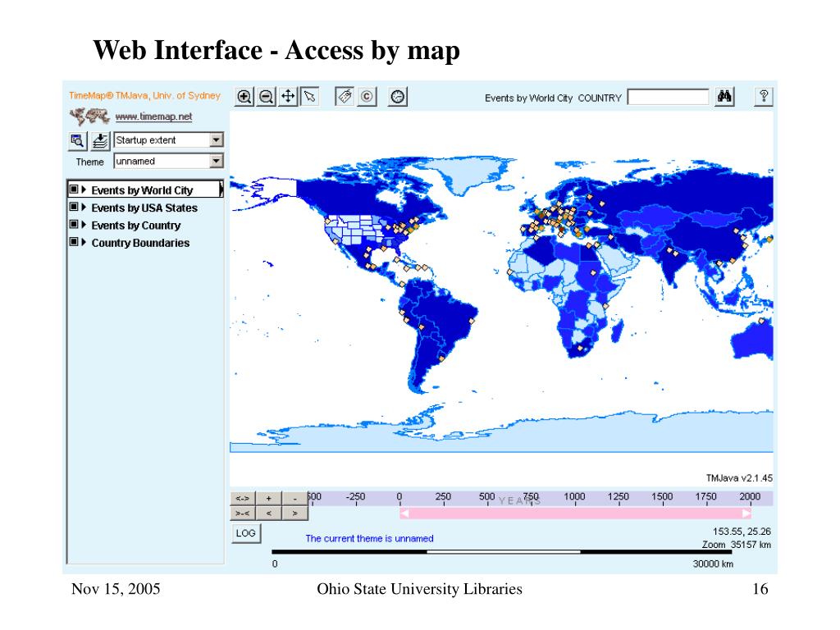Click the year -250 timeline tick

(355, 498)
